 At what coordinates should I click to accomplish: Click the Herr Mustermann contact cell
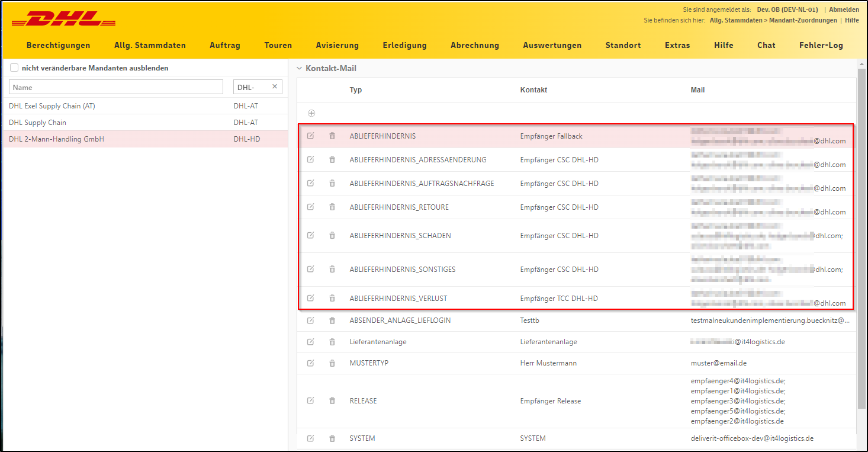(548, 363)
